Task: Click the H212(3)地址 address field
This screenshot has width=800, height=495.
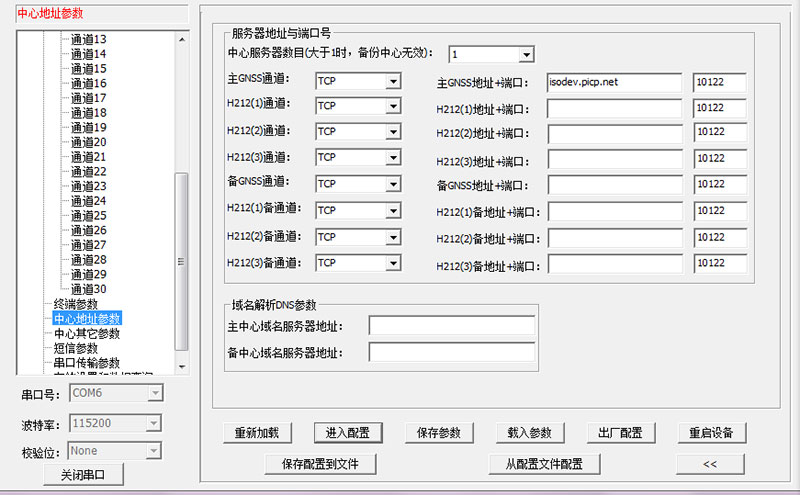Action: 615,159
